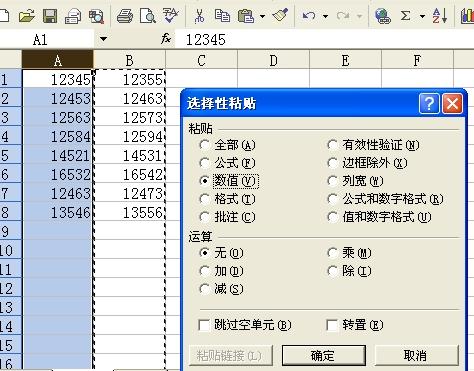474x371 pixels.
Task: Click cell containing 14521
Action: point(57,155)
